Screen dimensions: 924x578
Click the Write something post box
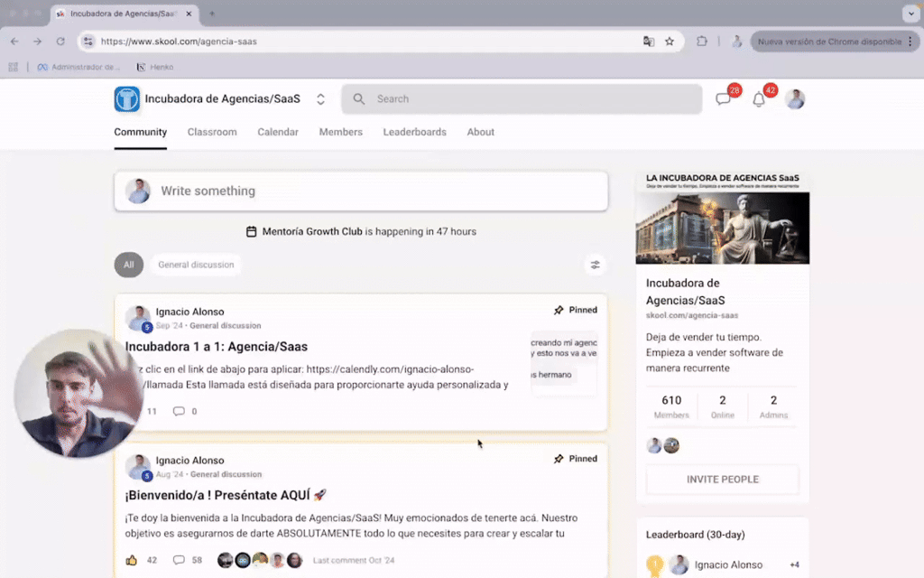[x=361, y=191]
